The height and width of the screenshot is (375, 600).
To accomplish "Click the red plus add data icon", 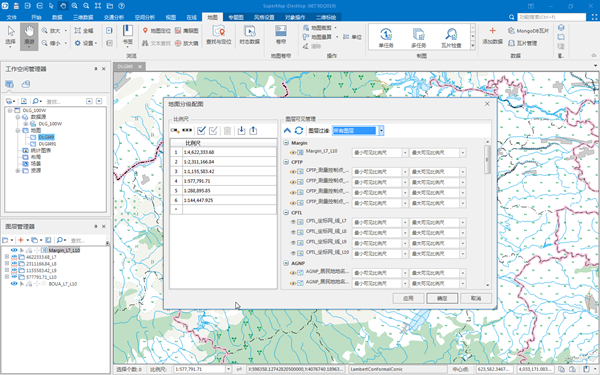I will coord(492,31).
